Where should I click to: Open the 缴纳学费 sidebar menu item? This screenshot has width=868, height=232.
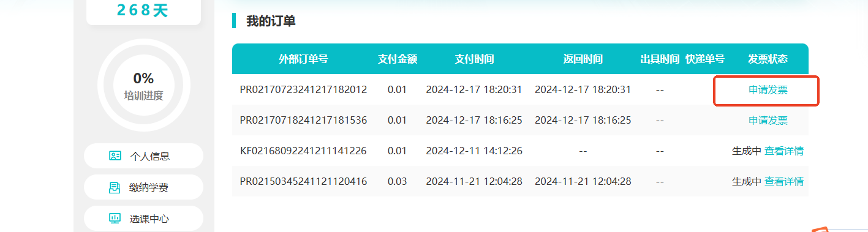(143, 187)
